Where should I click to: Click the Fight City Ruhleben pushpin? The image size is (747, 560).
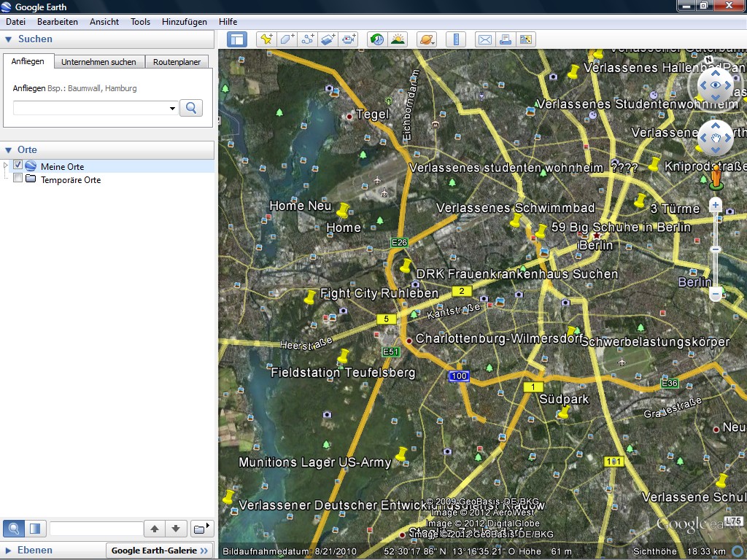310,297
